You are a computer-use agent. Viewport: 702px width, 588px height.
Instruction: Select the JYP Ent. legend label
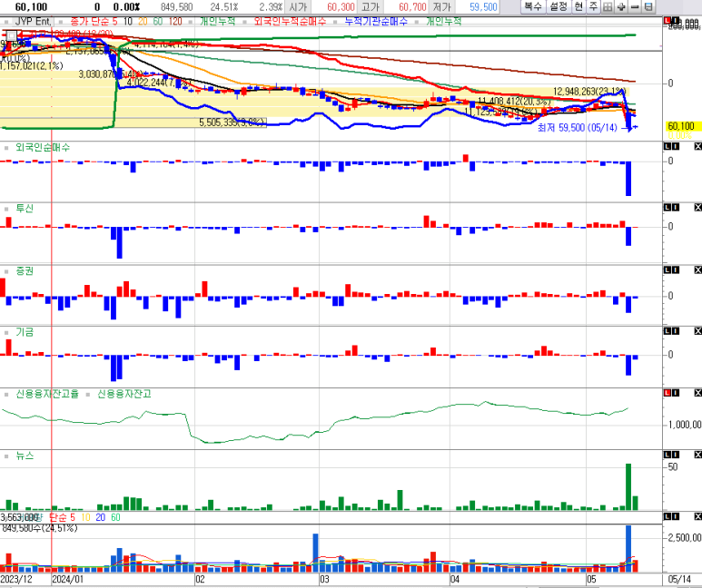33,22
